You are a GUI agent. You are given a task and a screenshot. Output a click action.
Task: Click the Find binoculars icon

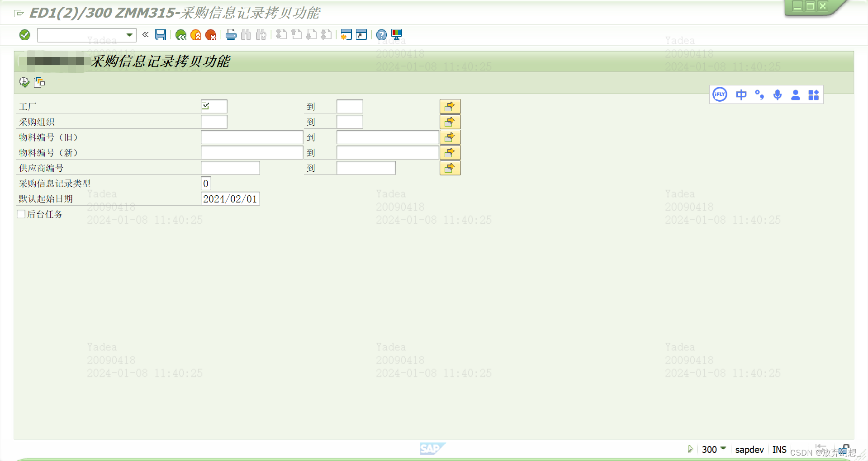pos(246,34)
